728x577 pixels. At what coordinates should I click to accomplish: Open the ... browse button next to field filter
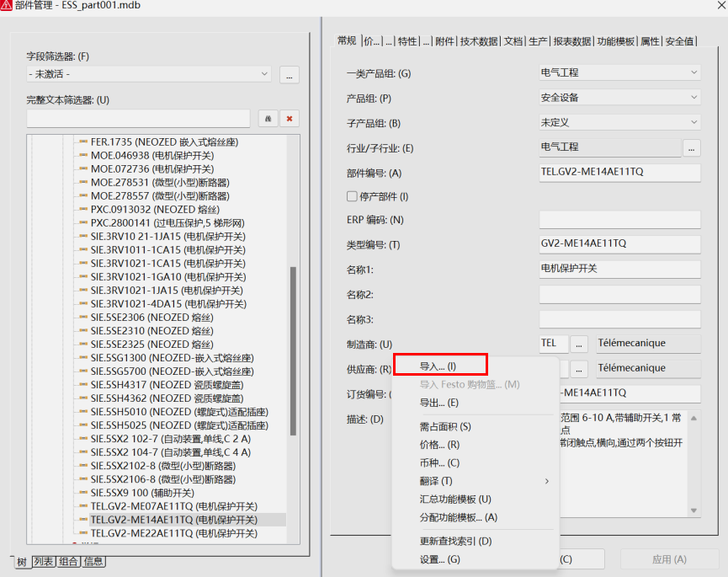[290, 75]
